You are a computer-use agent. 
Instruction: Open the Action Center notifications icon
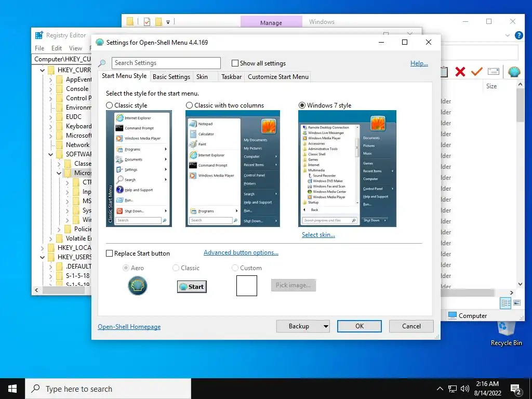[516, 389]
